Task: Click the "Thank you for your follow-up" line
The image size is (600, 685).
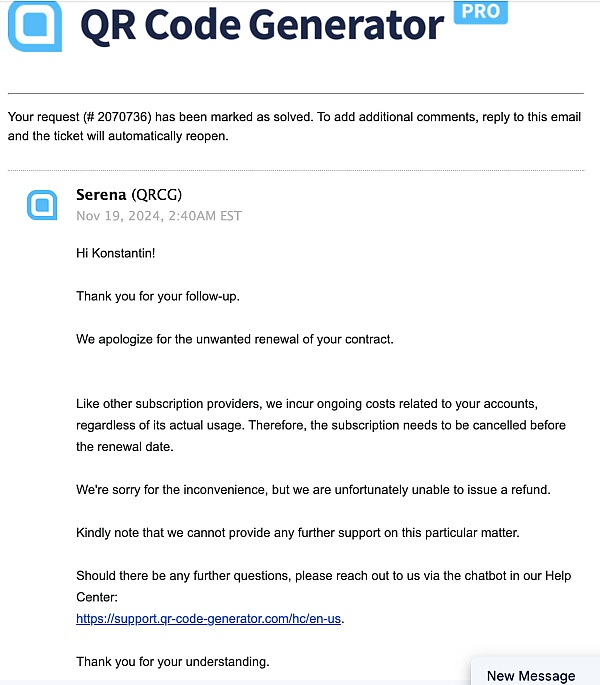Action: [x=158, y=297]
